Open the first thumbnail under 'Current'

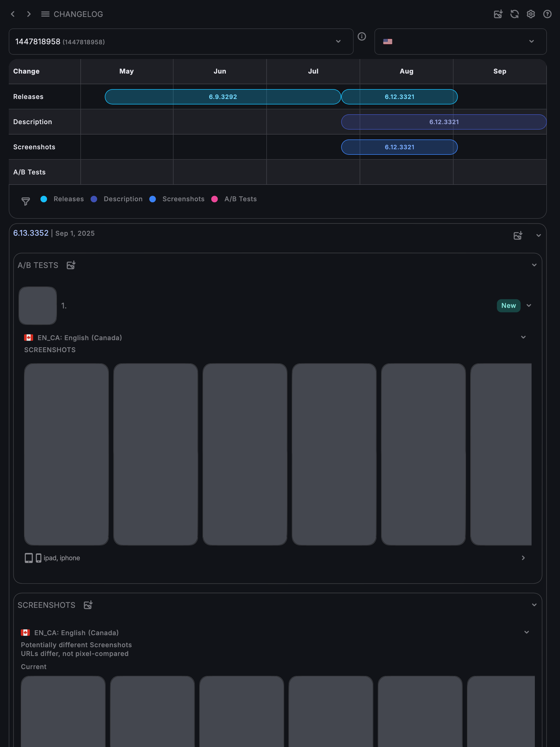[63, 711]
